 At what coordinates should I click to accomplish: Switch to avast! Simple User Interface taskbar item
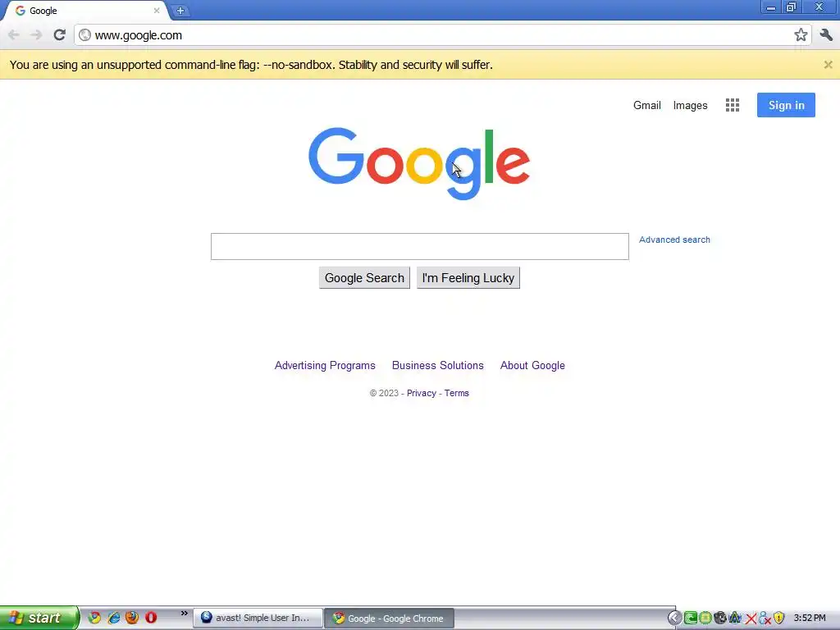click(x=258, y=618)
